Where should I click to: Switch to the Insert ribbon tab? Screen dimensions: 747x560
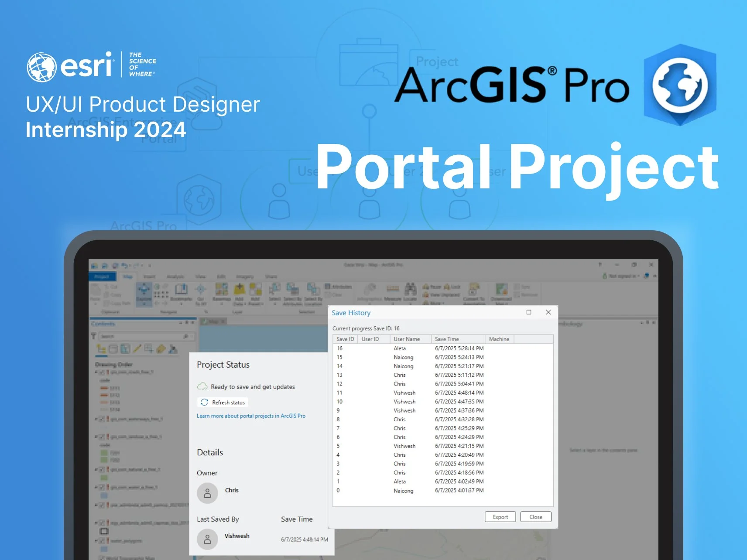tap(149, 277)
